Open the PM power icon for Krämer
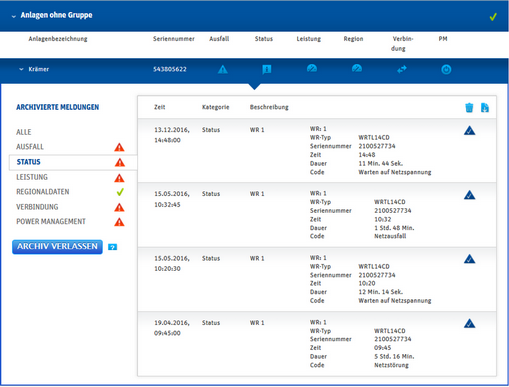The image size is (509, 387). (x=446, y=69)
